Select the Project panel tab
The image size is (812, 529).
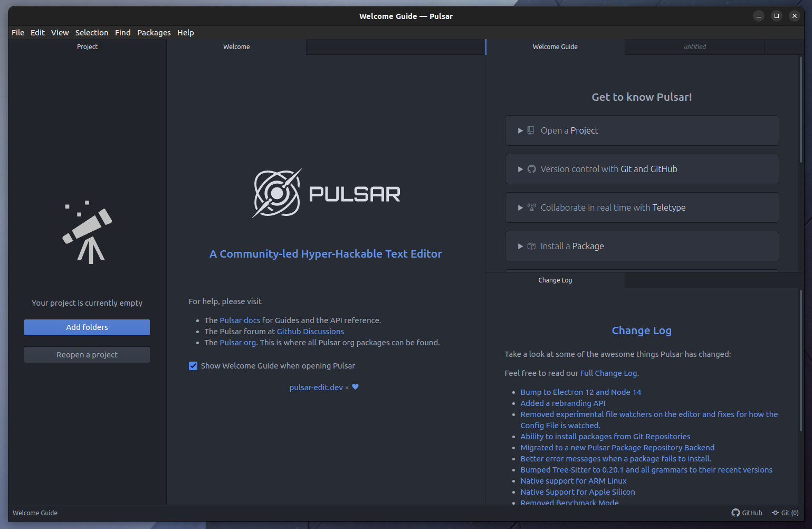[x=87, y=47]
